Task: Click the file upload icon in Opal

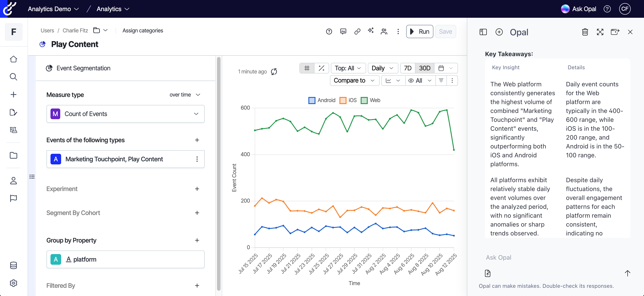Action: (x=487, y=273)
